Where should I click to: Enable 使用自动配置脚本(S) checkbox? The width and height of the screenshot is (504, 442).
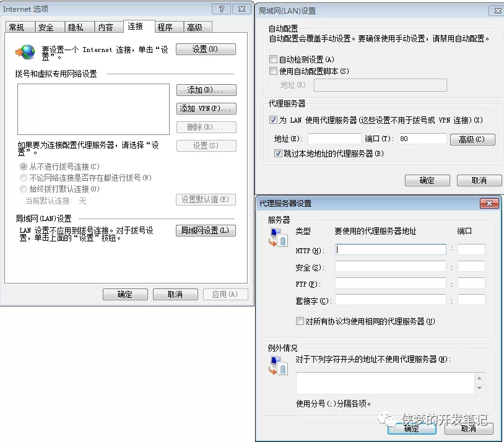pos(273,71)
